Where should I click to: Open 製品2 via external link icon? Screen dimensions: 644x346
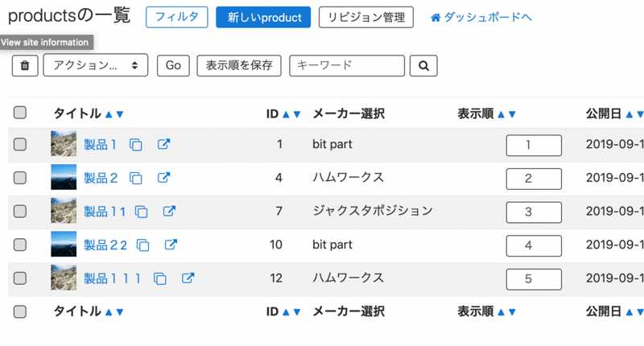pos(163,178)
